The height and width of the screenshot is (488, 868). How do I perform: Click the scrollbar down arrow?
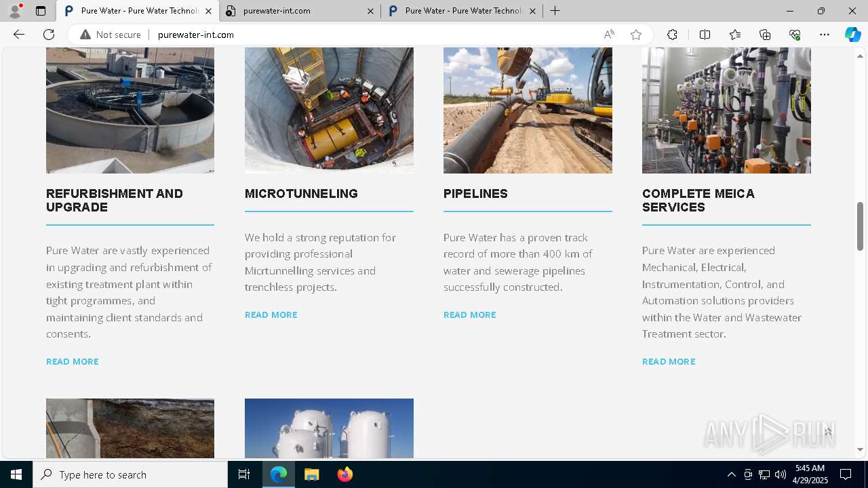[x=860, y=449]
